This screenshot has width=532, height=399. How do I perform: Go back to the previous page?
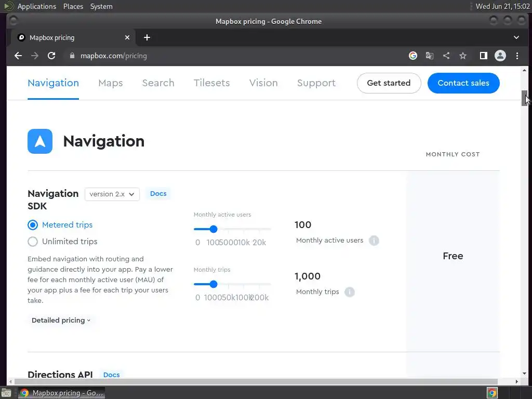[18, 56]
